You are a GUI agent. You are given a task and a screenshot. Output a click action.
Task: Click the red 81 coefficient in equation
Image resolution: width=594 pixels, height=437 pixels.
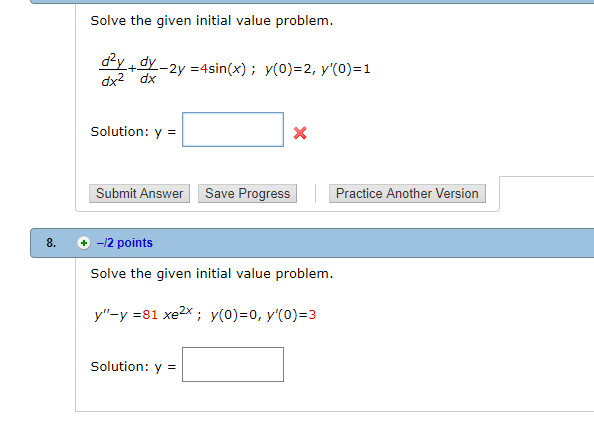150,315
